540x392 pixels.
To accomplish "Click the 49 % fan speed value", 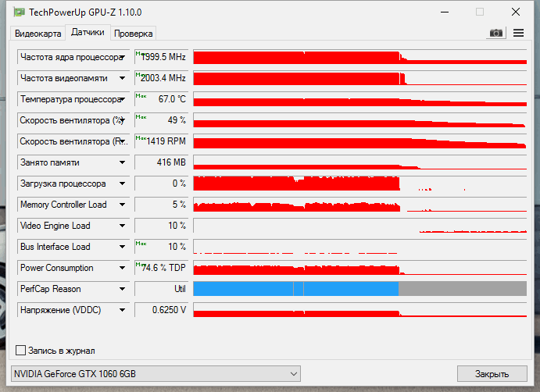I will 161,120.
